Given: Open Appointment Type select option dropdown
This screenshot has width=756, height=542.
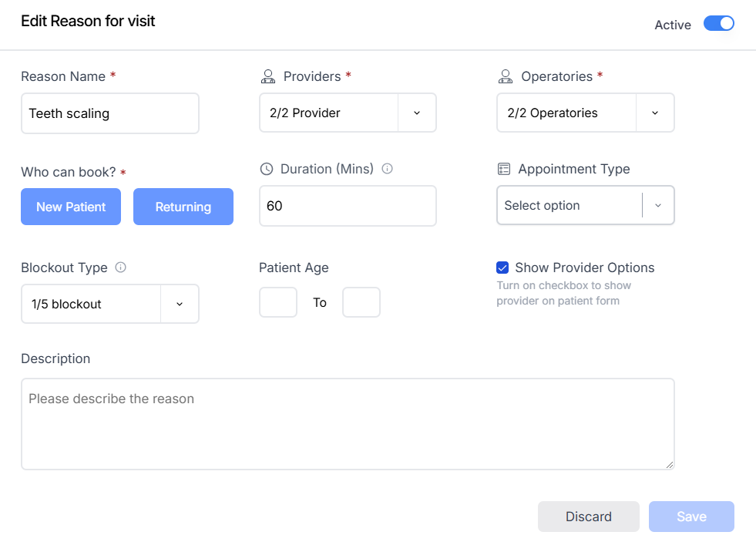Looking at the screenshot, I should click(657, 206).
